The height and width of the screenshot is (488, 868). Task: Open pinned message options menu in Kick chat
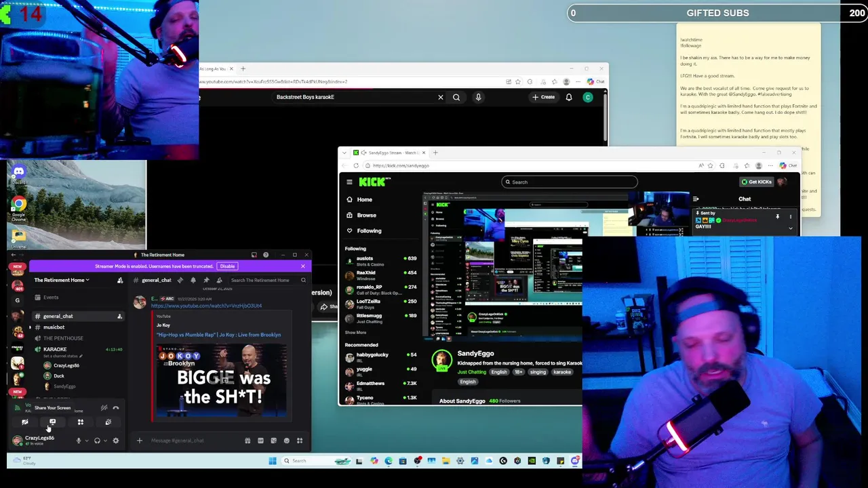pyautogui.click(x=790, y=217)
